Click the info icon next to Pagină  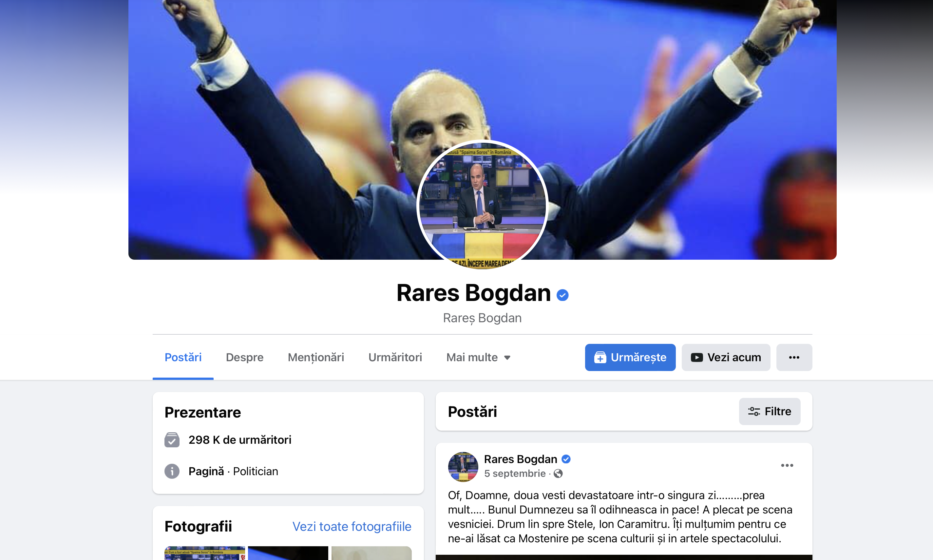click(x=172, y=471)
